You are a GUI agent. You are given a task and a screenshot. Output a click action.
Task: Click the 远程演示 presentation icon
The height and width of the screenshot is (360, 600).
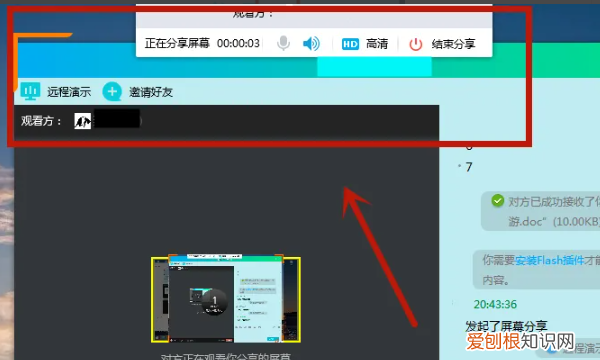click(x=30, y=91)
